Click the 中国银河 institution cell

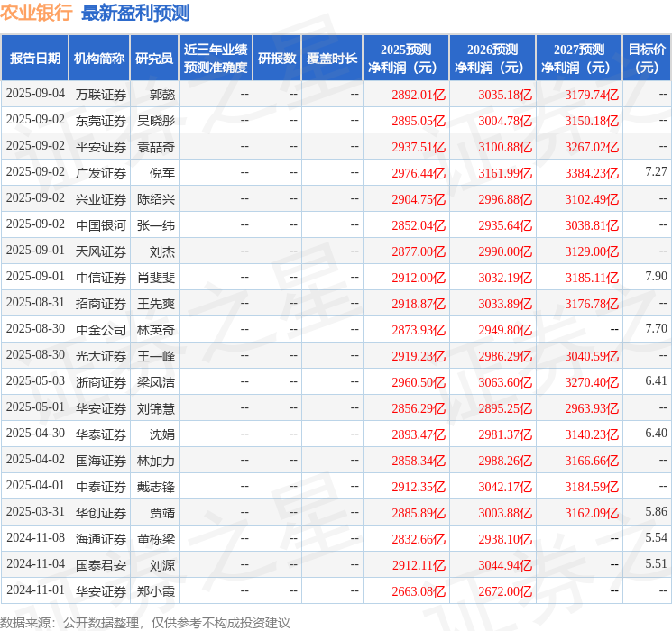click(101, 225)
